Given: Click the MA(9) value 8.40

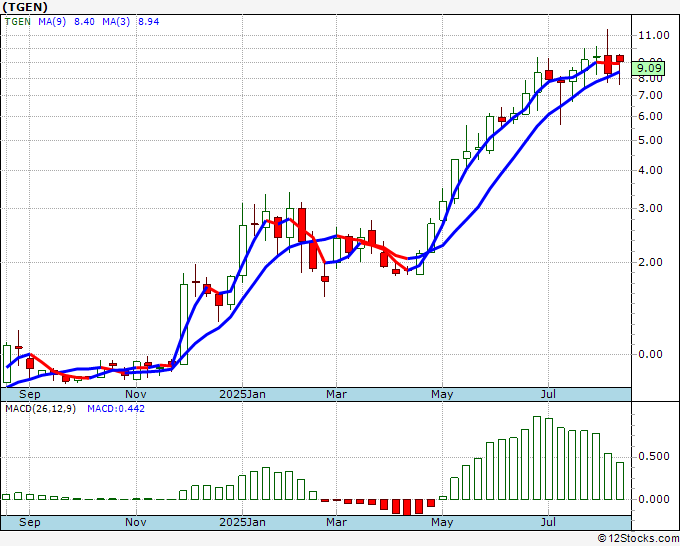Looking at the screenshot, I should (x=84, y=22).
